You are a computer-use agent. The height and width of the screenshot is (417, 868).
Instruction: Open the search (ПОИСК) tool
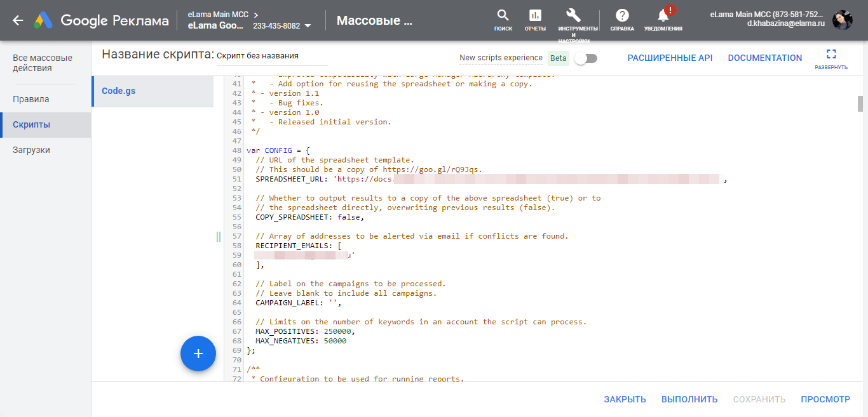coord(503,20)
